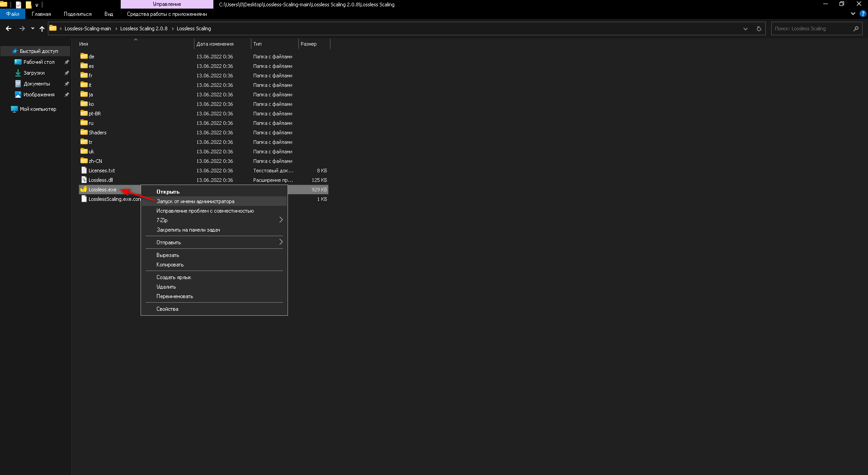Choose Закрепить на панели задач
Image resolution: width=868 pixels, height=475 pixels.
pos(214,230)
